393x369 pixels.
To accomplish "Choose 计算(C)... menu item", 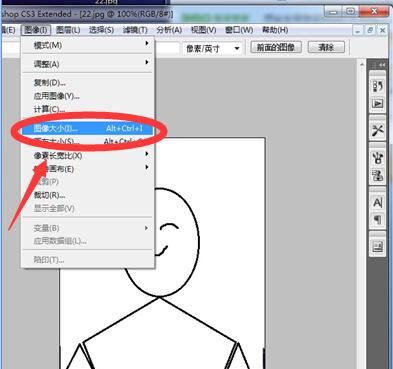I will click(x=87, y=109).
